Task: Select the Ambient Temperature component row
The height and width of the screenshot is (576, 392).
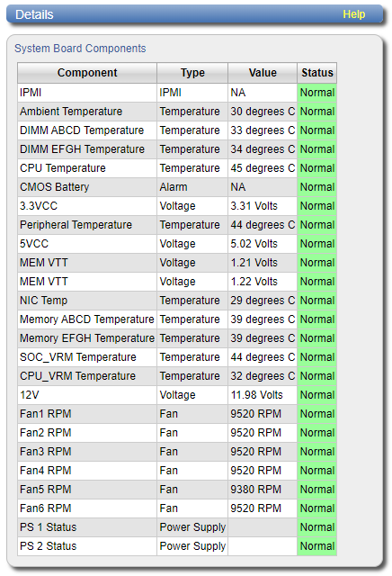Action: click(177, 112)
